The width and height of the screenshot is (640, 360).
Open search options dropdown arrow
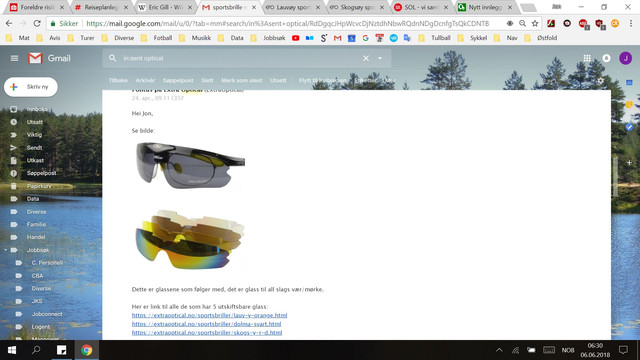click(x=380, y=58)
